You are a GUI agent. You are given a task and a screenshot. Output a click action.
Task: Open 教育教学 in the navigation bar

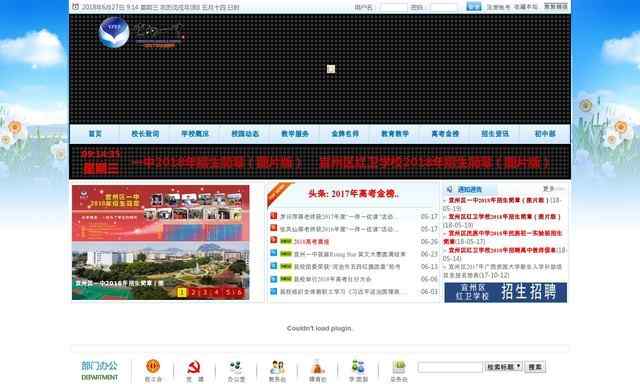pos(395,133)
